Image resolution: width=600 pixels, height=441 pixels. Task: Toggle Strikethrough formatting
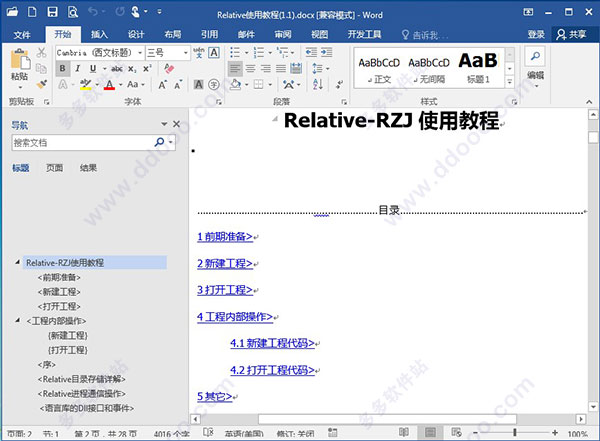click(117, 69)
